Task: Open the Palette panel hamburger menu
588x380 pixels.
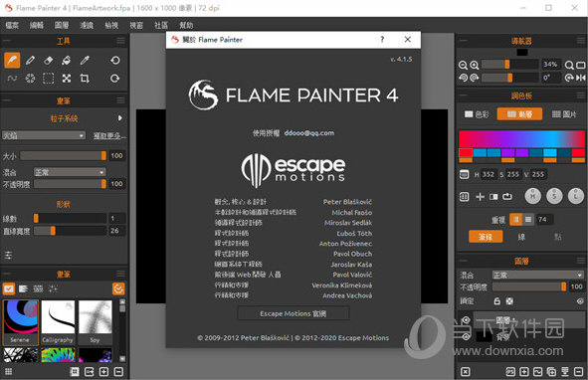Action: click(x=581, y=95)
